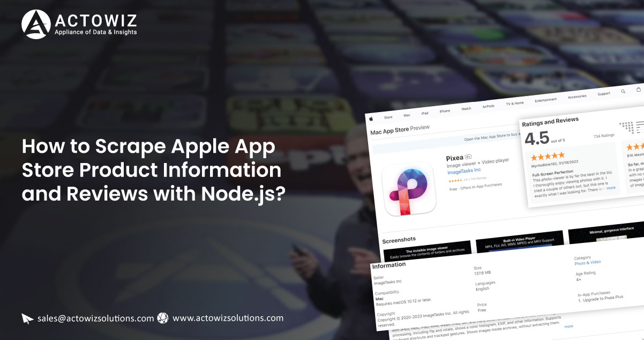Viewport: 644px width, 340px height.
Task: Click the Pixea app icon
Action: [x=409, y=189]
